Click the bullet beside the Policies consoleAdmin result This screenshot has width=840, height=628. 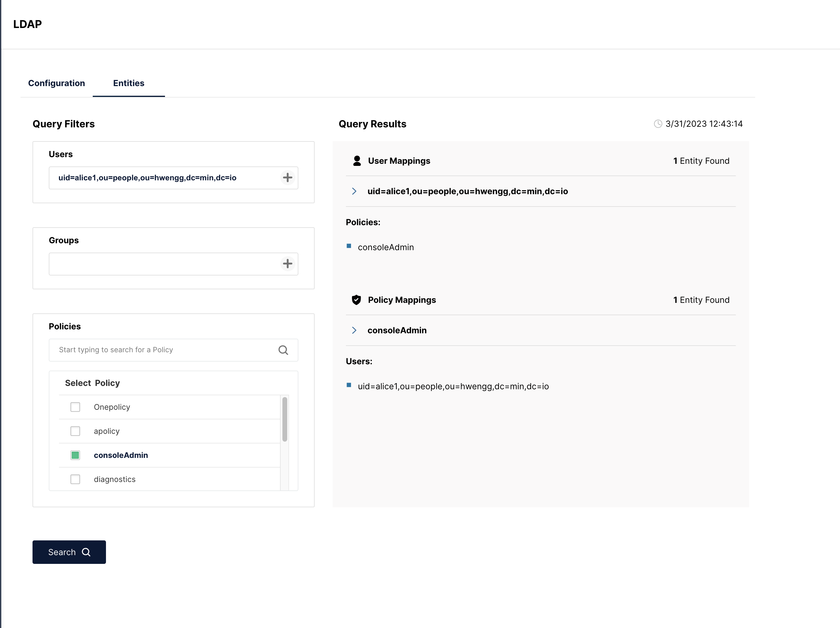(349, 246)
